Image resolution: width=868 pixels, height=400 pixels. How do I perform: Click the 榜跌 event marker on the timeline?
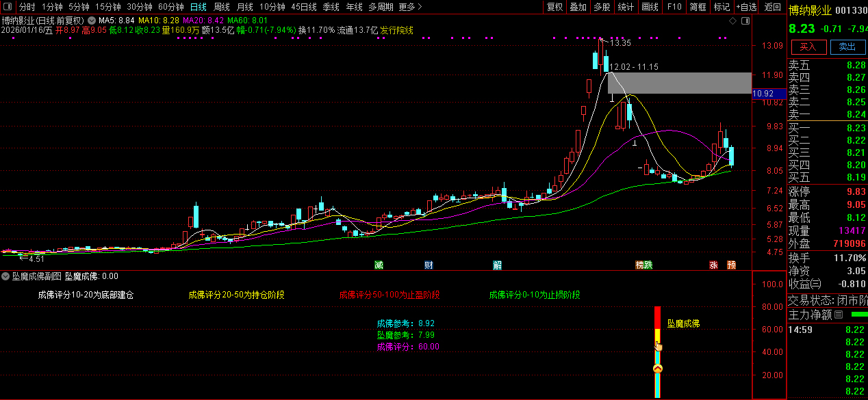(x=644, y=265)
